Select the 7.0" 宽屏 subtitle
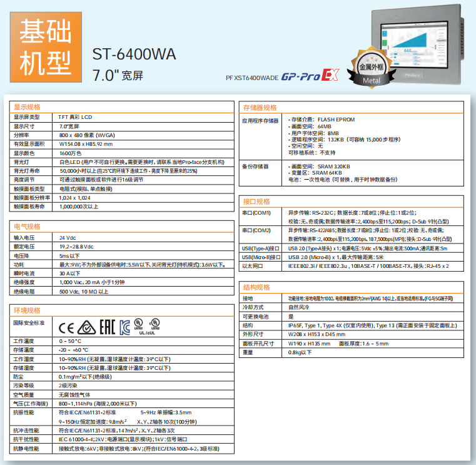The width and height of the screenshot is (476, 465). pyautogui.click(x=118, y=75)
